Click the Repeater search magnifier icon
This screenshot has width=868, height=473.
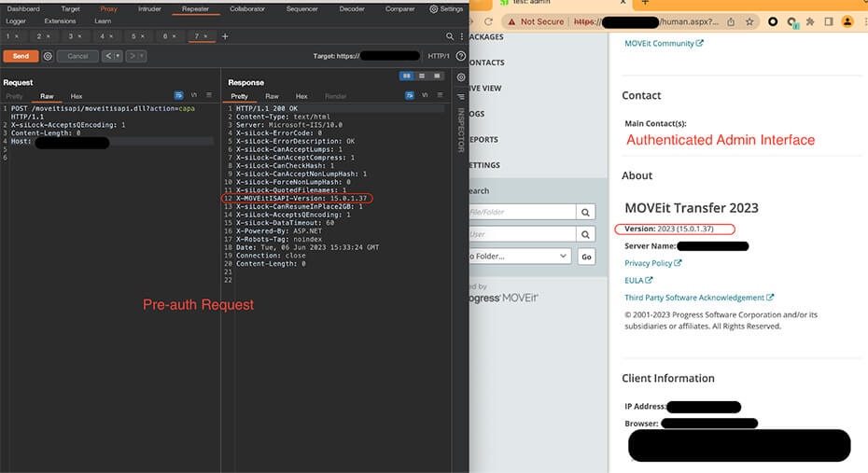[x=451, y=36]
